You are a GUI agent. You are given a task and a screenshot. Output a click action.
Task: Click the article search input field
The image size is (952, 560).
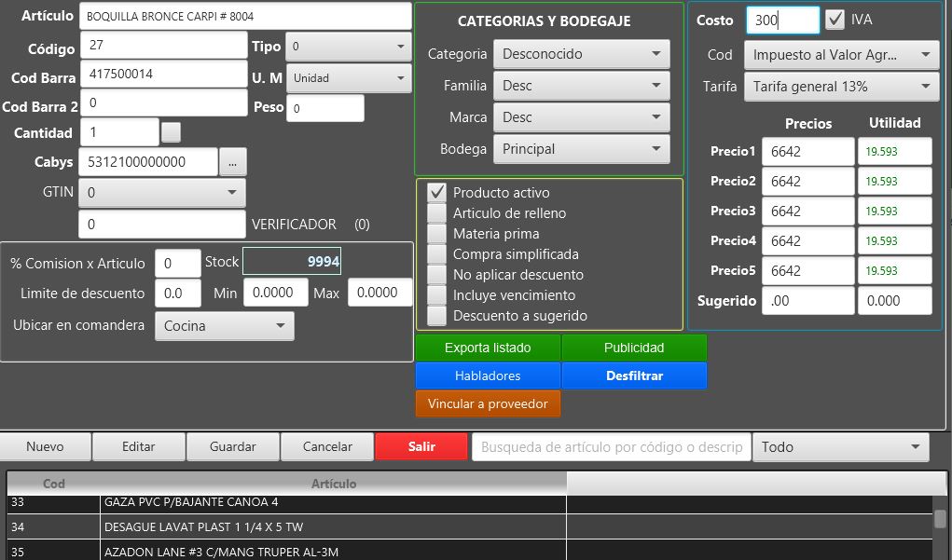(x=611, y=447)
